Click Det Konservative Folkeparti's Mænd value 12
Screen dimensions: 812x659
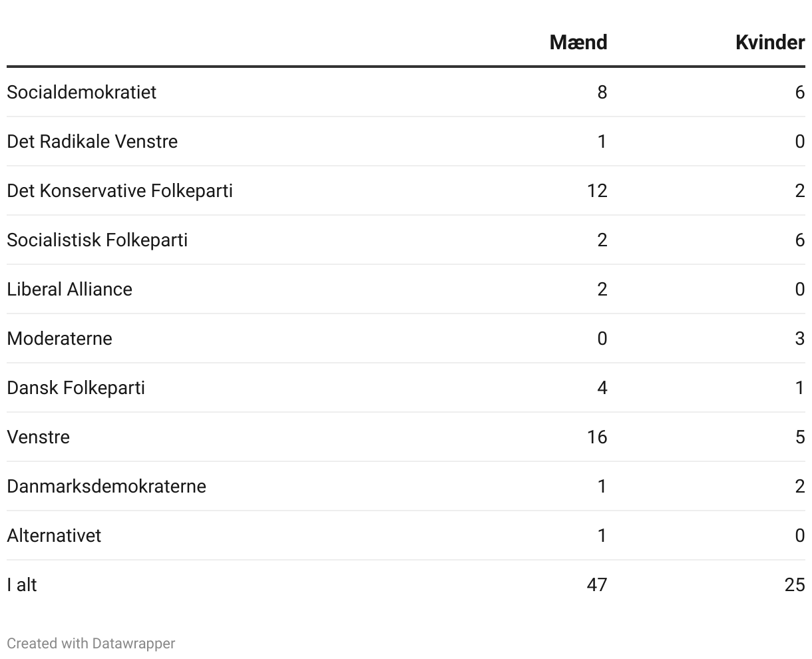click(x=597, y=190)
